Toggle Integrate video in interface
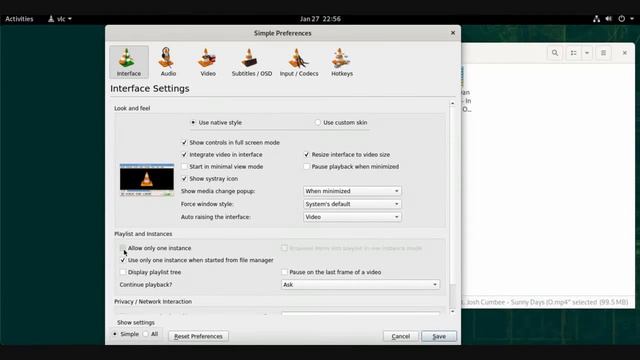Viewport: 640px width, 360px height. pyautogui.click(x=222, y=155)
